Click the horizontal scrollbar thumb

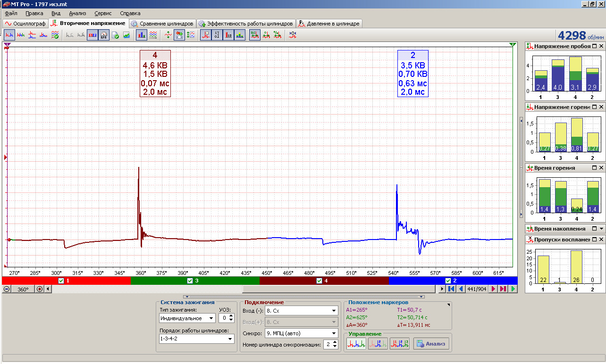click(x=339, y=289)
